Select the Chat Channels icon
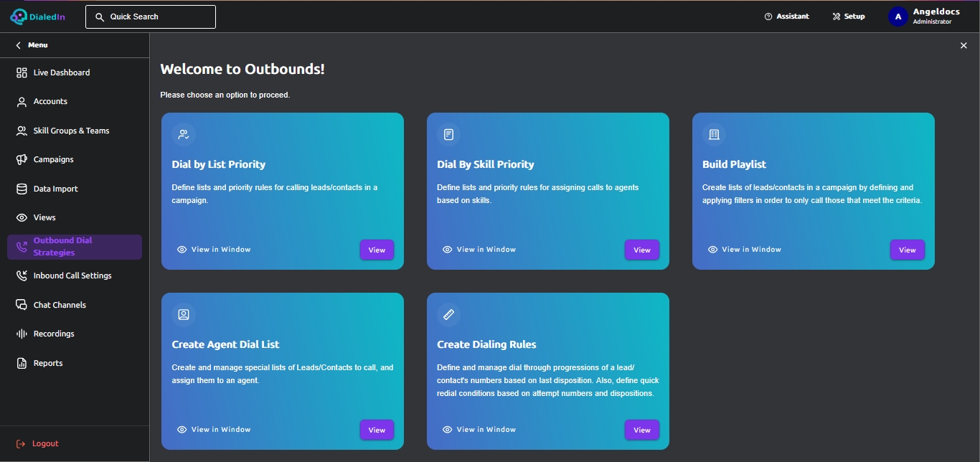Viewport: 980px width, 462px height. coord(22,305)
